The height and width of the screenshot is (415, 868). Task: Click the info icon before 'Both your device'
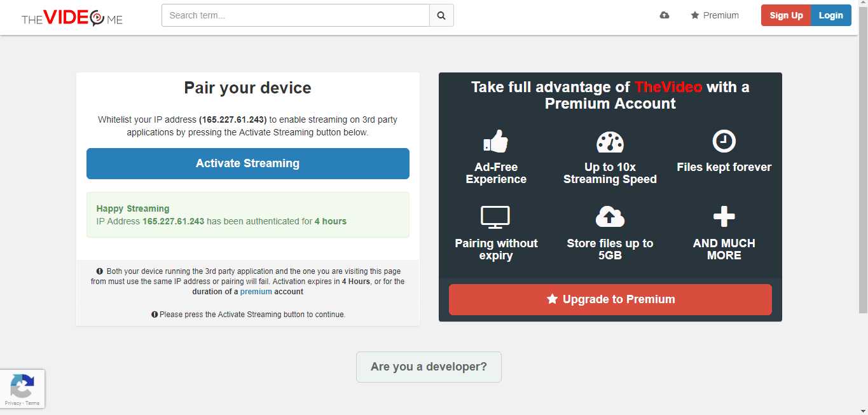pos(100,271)
